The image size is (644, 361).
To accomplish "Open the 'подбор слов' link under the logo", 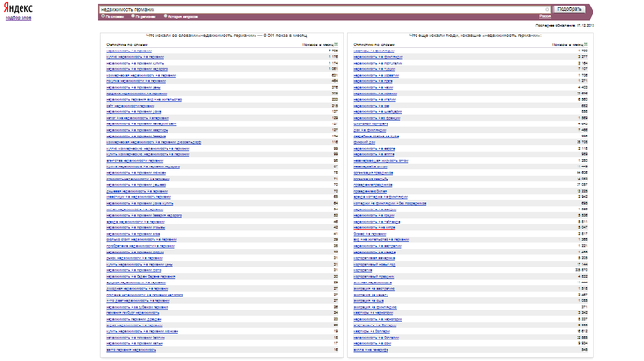I will click(x=18, y=18).
